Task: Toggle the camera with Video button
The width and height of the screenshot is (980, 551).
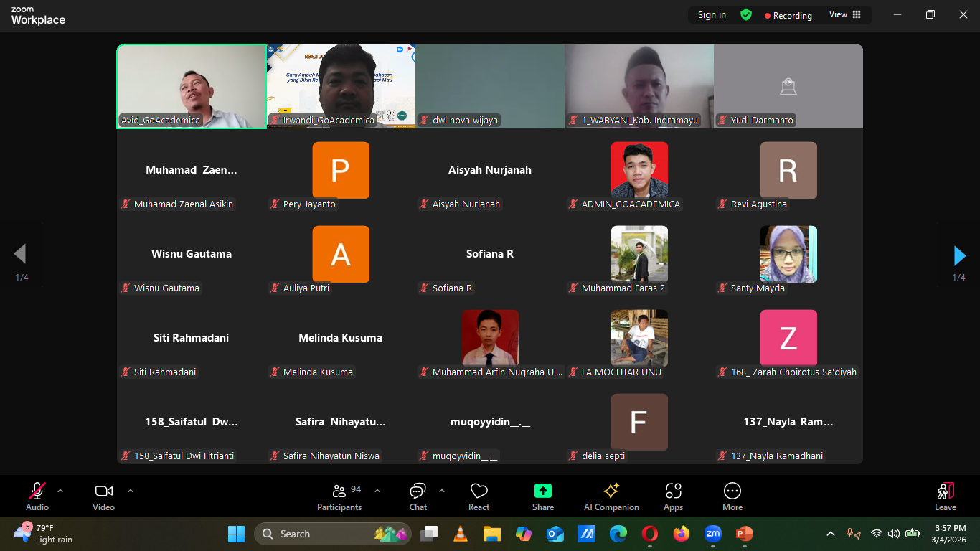Action: click(103, 496)
